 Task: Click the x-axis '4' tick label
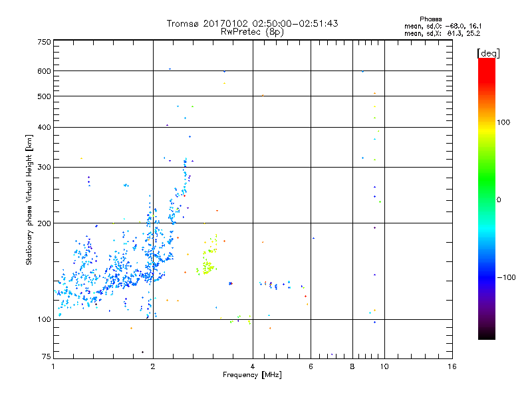pos(253,366)
